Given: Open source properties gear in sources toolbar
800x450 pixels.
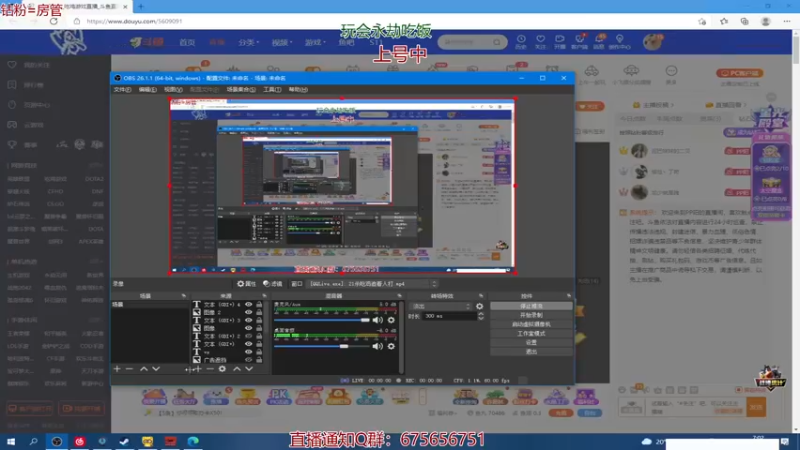Looking at the screenshot, I should pos(222,368).
